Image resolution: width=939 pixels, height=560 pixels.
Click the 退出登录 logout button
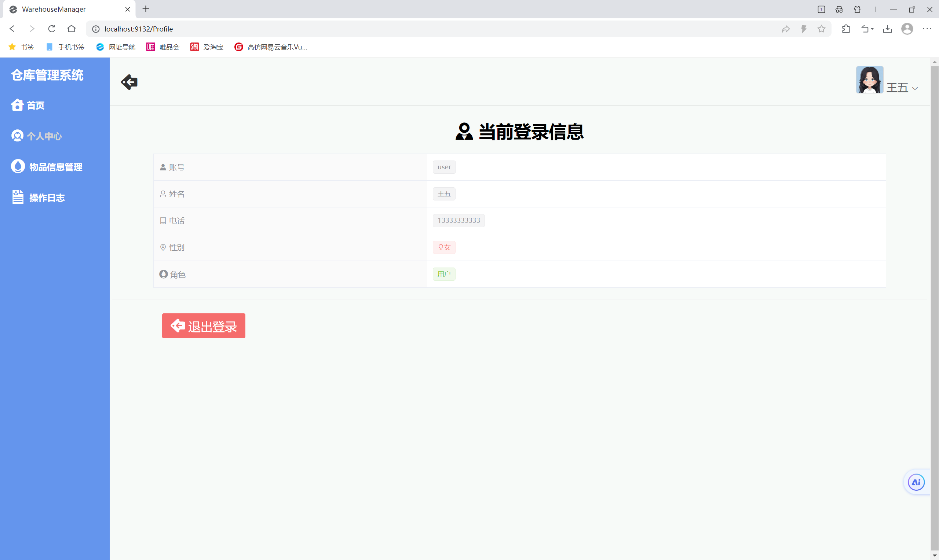click(203, 326)
